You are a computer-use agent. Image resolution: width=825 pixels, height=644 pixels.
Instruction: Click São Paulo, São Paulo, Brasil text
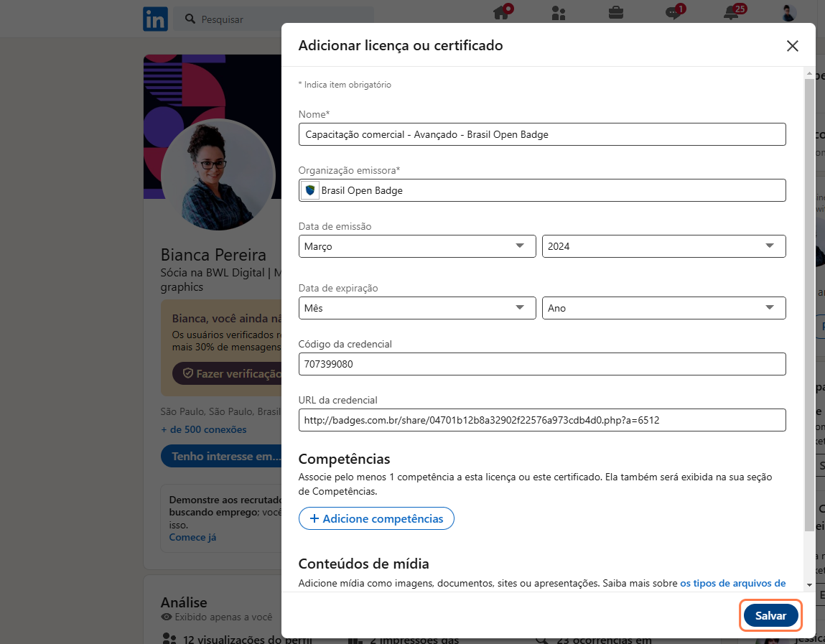220,411
